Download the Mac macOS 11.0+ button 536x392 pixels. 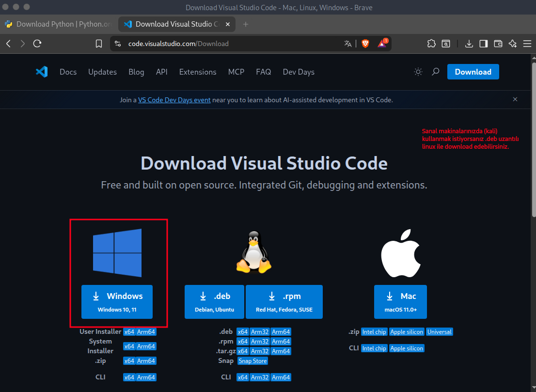pyautogui.click(x=400, y=302)
